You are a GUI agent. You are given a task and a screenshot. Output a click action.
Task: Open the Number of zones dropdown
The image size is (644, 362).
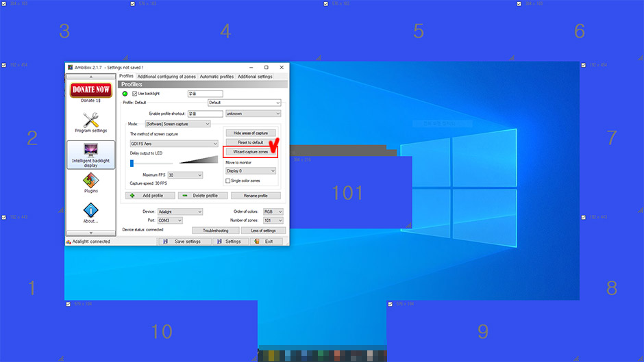(x=273, y=220)
